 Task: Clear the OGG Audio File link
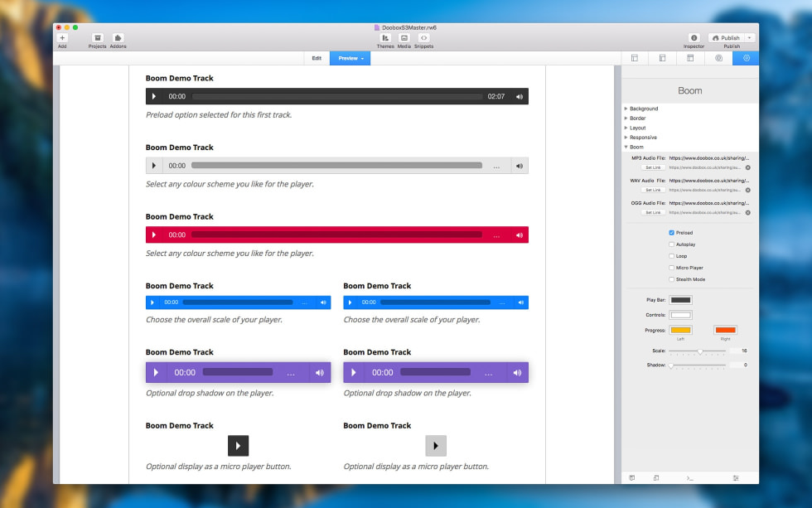tap(747, 213)
